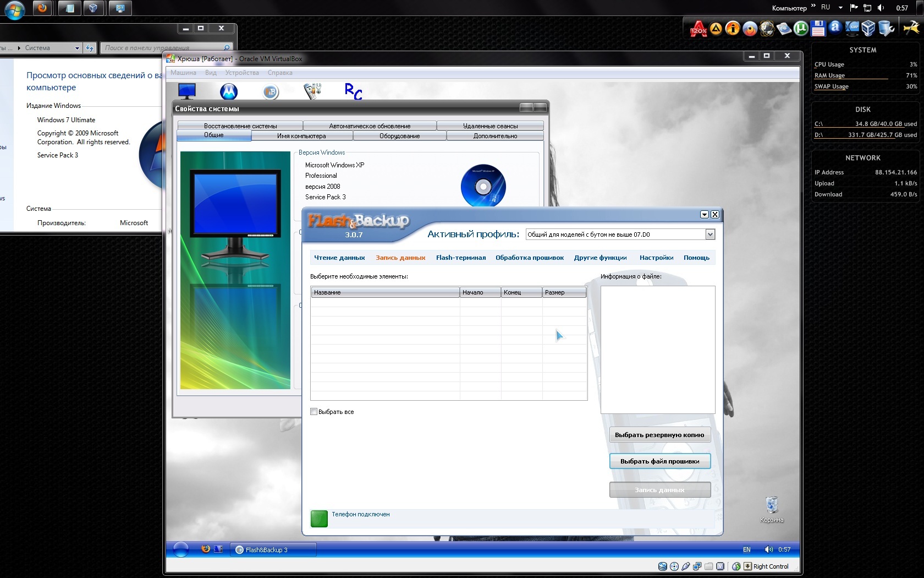Open VirtualBox 'Машина' menu
The width and height of the screenshot is (924, 578).
[x=183, y=73]
